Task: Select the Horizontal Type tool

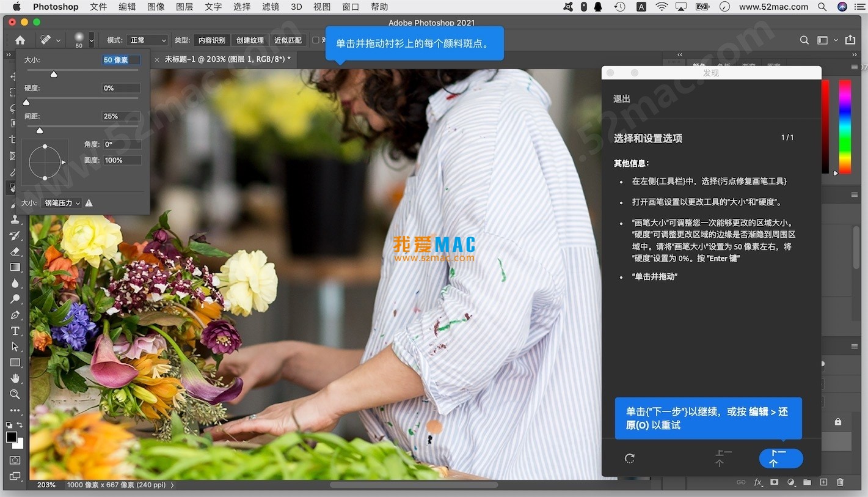Action: 15,331
